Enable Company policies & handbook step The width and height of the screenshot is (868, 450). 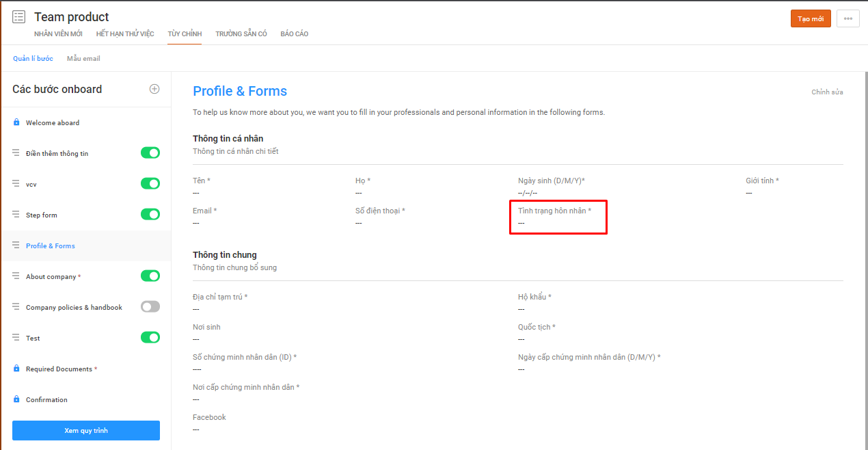[150, 306]
